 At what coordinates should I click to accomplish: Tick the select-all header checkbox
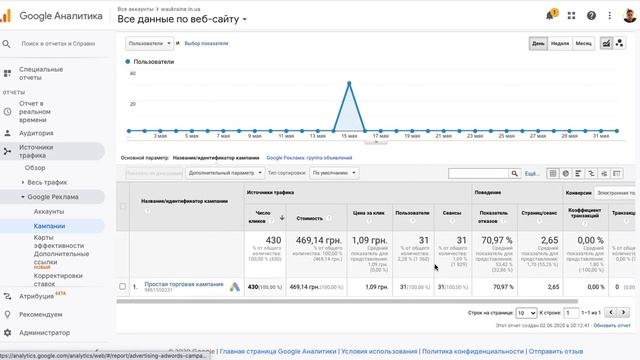pos(123,206)
